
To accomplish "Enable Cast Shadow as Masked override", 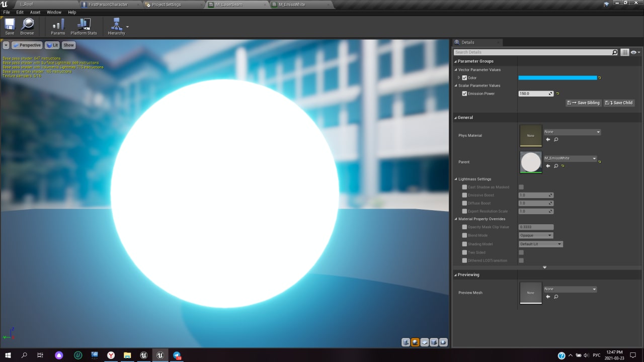I will (464, 187).
